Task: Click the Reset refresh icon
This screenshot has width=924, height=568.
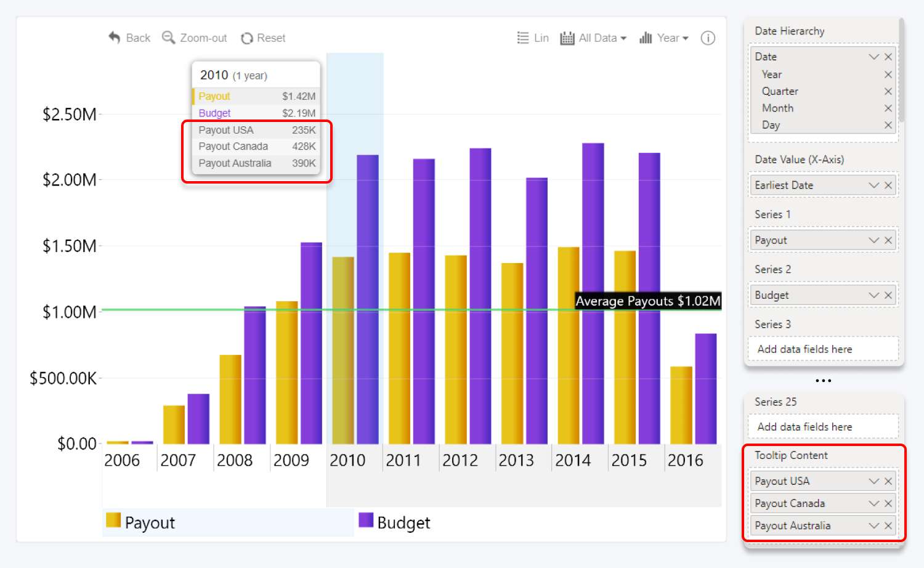Action: pyautogui.click(x=246, y=38)
